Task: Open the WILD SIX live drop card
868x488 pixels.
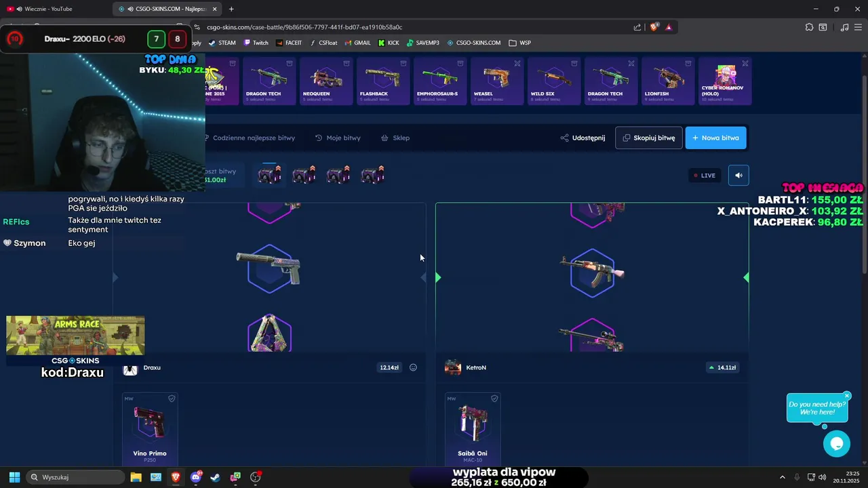Action: pyautogui.click(x=554, y=81)
